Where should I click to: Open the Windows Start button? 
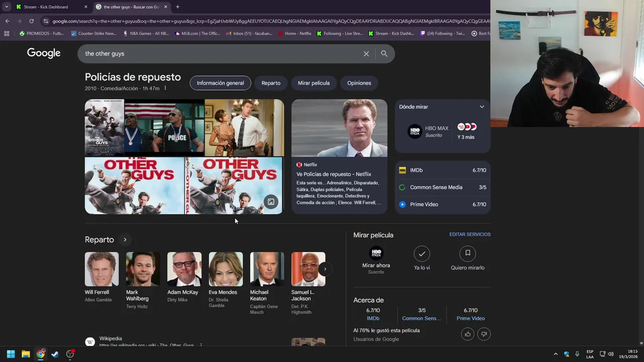click(11, 354)
